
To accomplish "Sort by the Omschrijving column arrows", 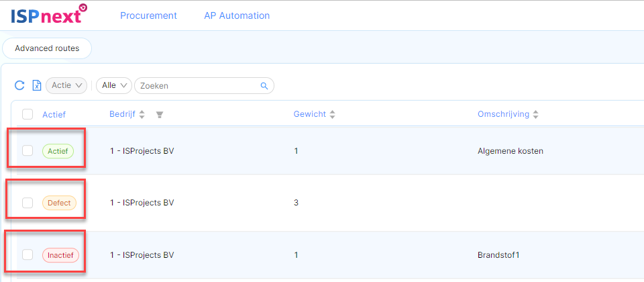I will click(x=535, y=115).
